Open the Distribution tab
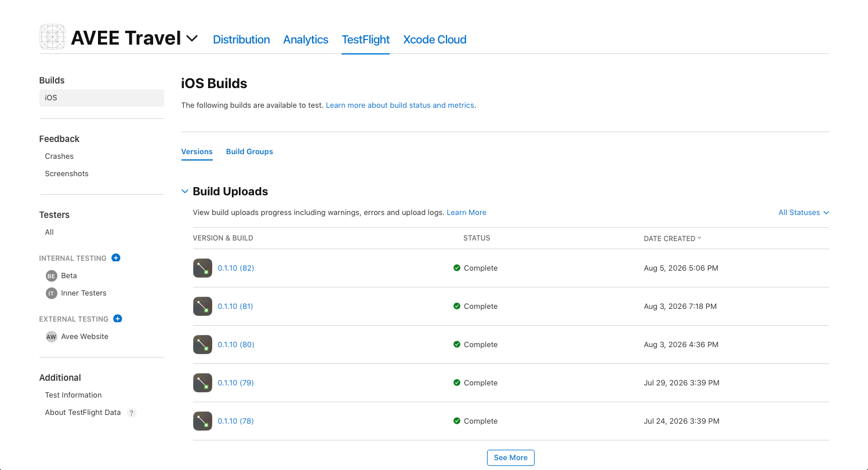The height and width of the screenshot is (470, 868). click(x=241, y=39)
